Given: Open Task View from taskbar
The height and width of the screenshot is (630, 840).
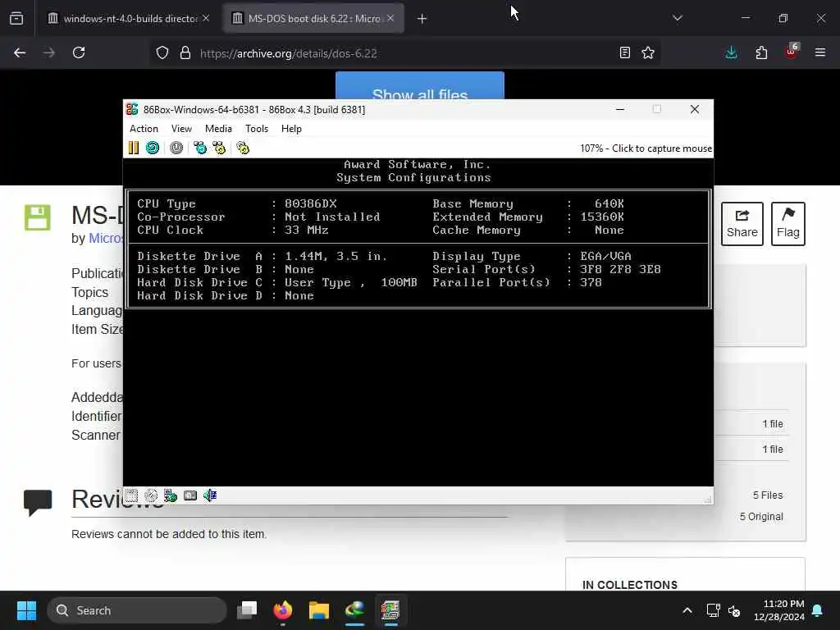Looking at the screenshot, I should (247, 610).
